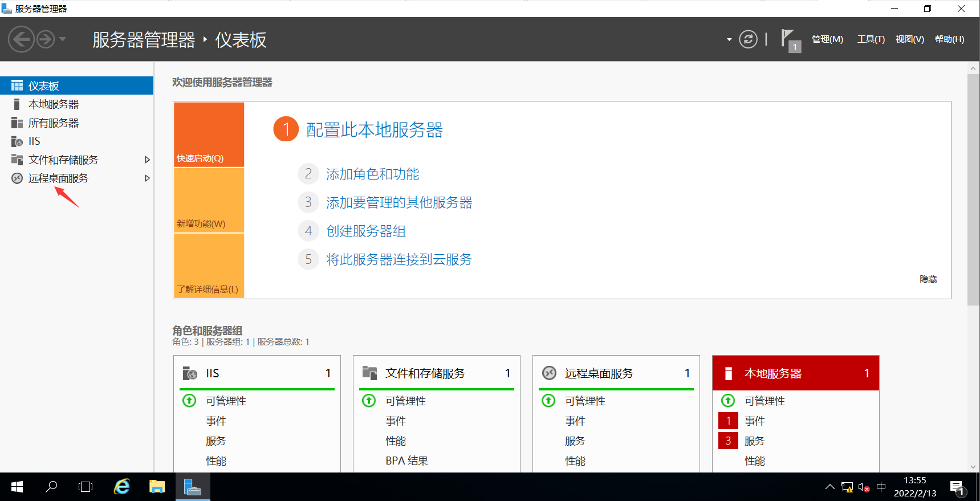980x501 pixels.
Task: Click the vertical scrollbar thumb
Action: [x=973, y=188]
